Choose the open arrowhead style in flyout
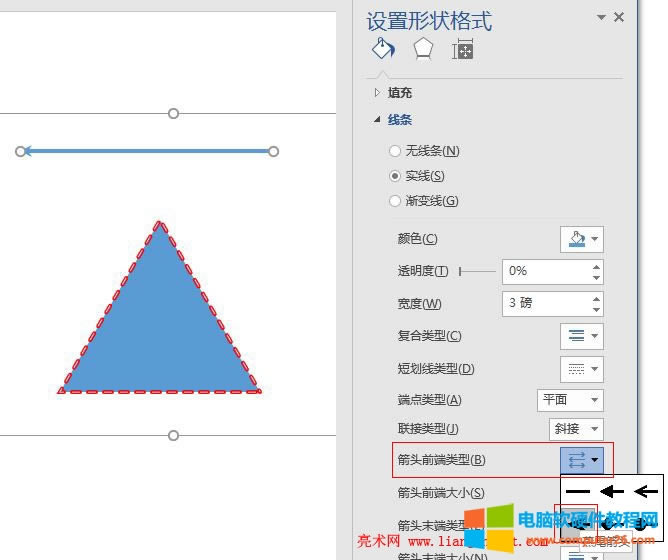The image size is (668, 560). click(x=646, y=491)
